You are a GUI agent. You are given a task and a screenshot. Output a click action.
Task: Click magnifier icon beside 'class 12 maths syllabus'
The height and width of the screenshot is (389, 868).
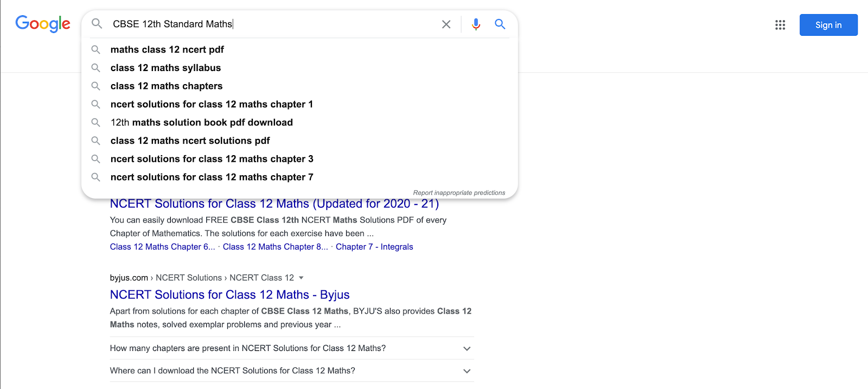(95, 68)
